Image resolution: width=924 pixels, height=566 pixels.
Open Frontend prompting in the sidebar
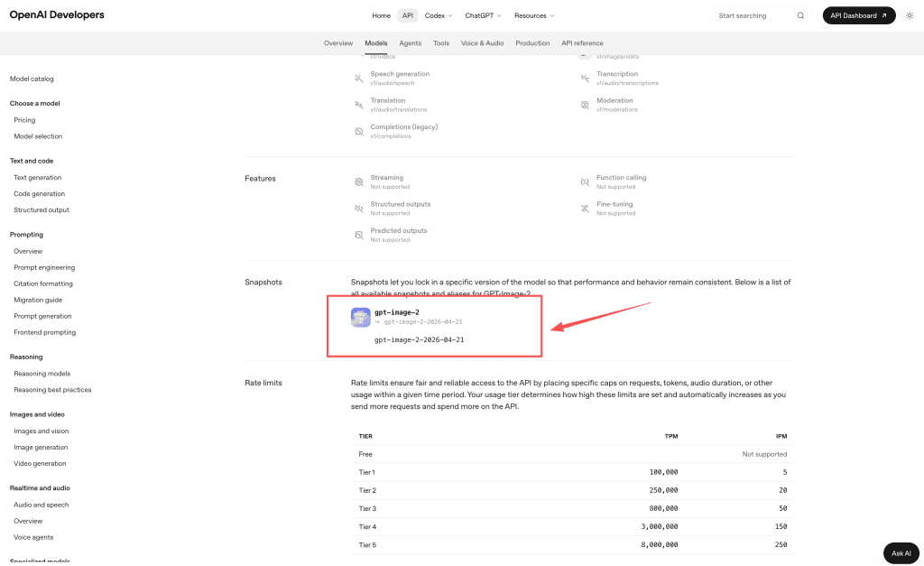pyautogui.click(x=45, y=332)
